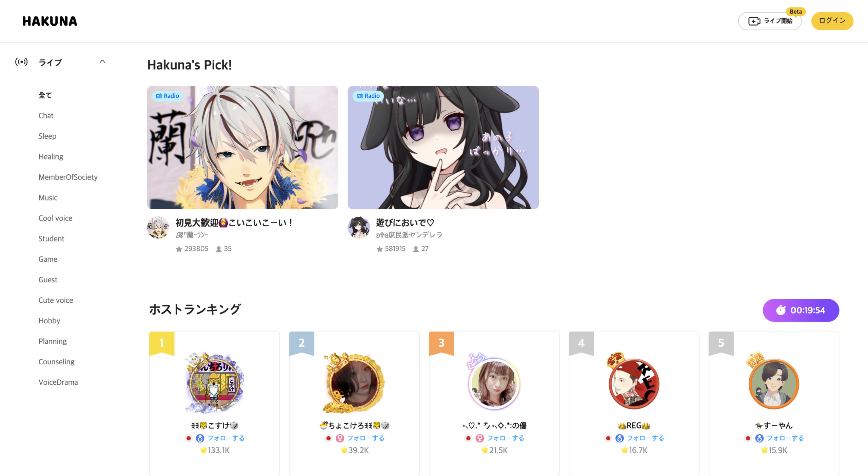This screenshot has height=476, width=868.
Task: Follow the rank 1 host こすけ
Action: pyautogui.click(x=226, y=438)
